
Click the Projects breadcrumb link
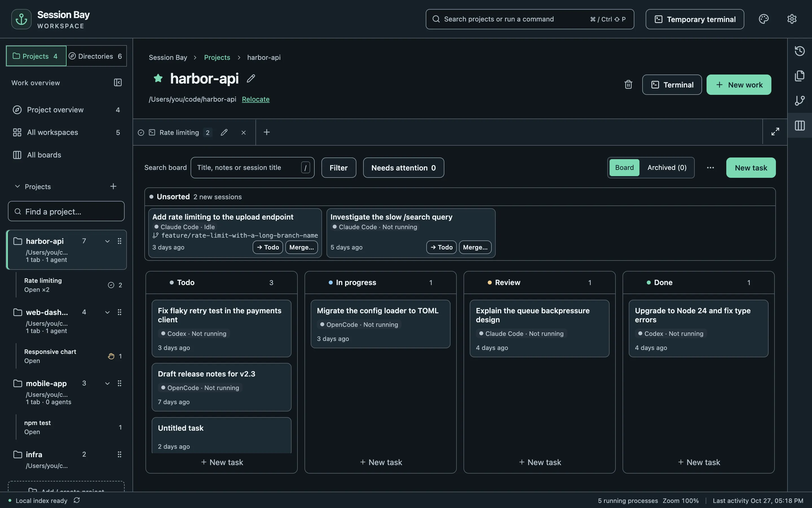(217, 58)
